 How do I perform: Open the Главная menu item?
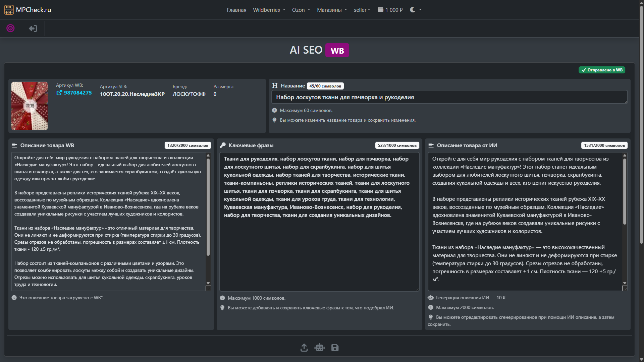(236, 10)
